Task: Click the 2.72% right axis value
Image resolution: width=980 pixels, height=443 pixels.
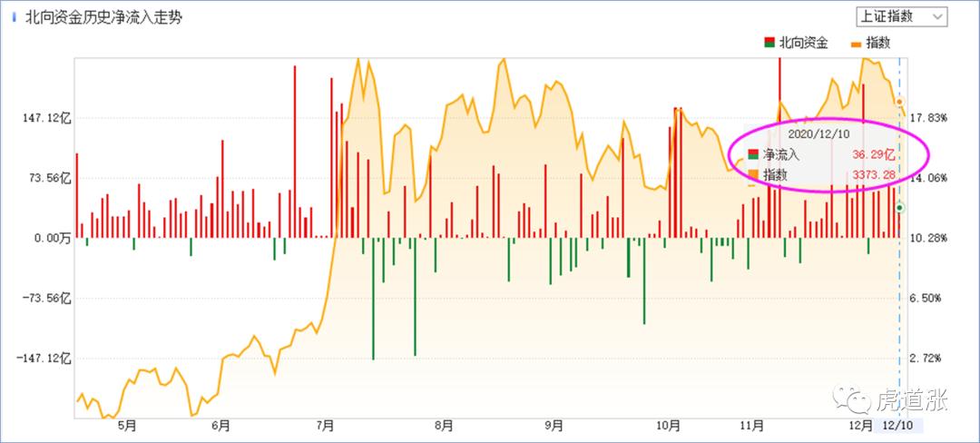Action: [926, 358]
